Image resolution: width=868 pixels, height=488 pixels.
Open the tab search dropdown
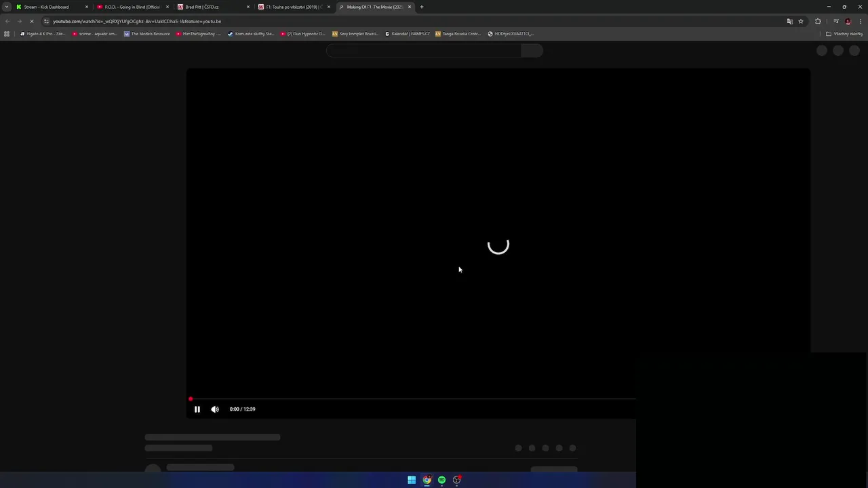(6, 7)
